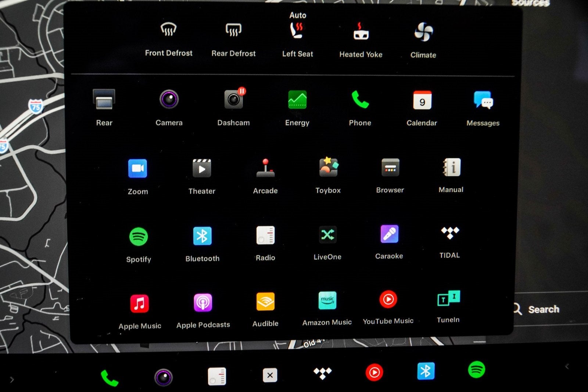
Task: Toggle Front Defrost
Action: (x=169, y=30)
